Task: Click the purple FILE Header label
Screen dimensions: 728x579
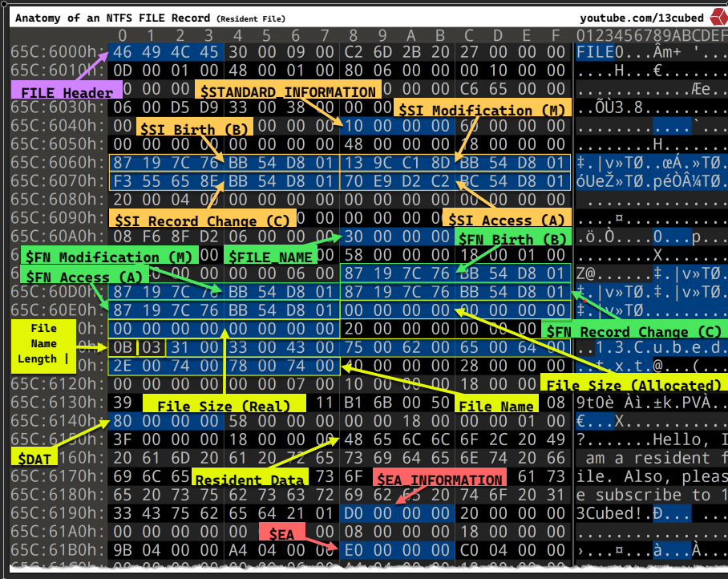Action: point(67,92)
